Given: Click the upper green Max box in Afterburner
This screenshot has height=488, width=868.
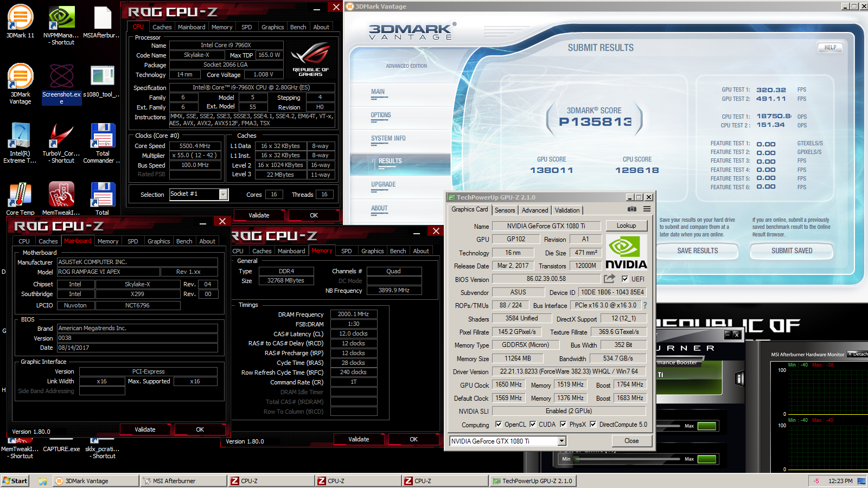Looking at the screenshot, I should [x=706, y=426].
